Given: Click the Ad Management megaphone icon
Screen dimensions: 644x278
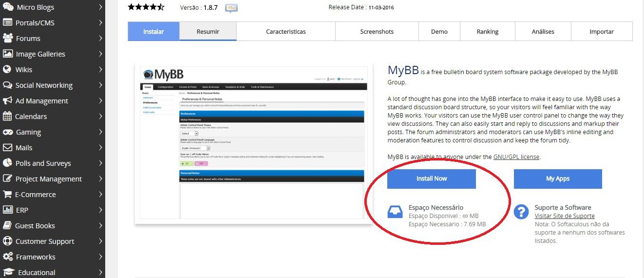Looking at the screenshot, I should click(x=7, y=100).
